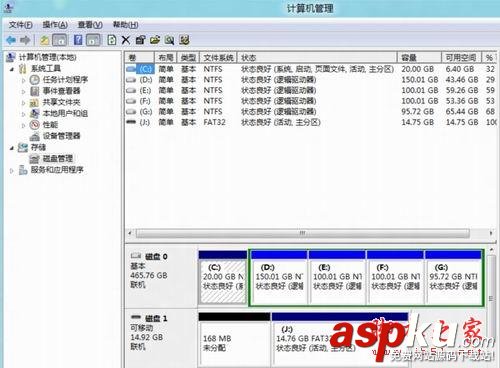Screen dimensions: 500x368
Task: Click the blue Back arrow in toolbar
Action: 11,40
